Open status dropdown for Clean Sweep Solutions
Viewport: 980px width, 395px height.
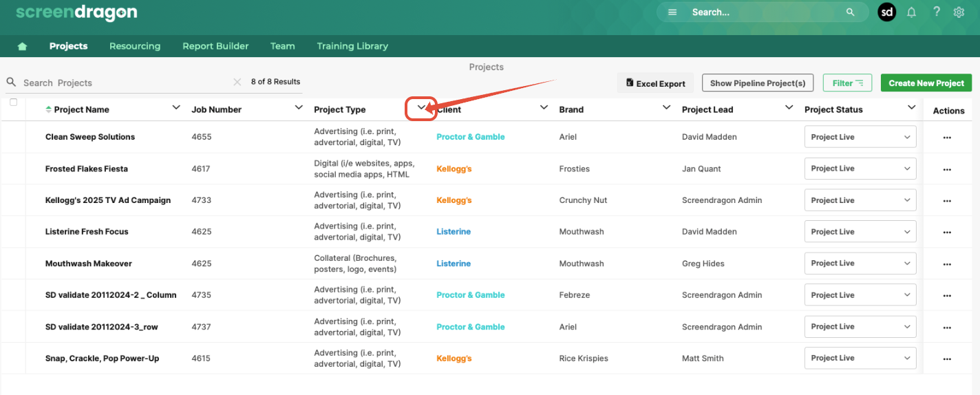860,137
